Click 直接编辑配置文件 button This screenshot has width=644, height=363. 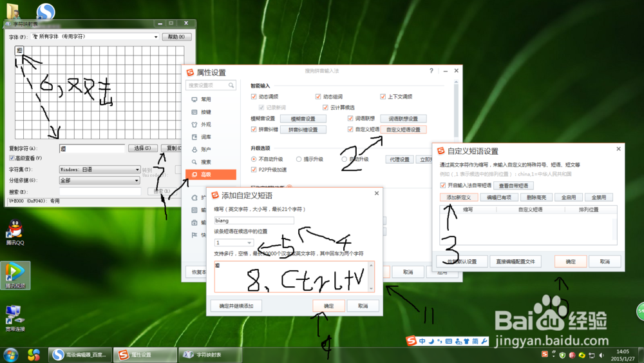(515, 262)
